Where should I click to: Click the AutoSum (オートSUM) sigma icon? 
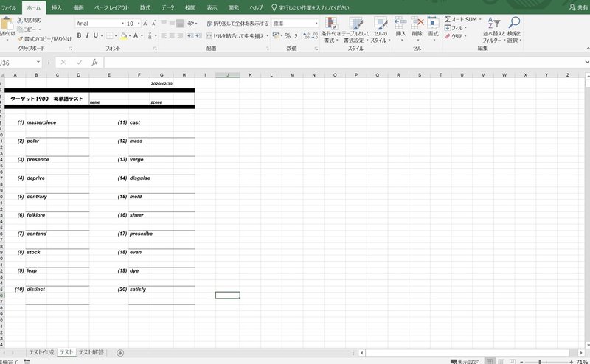pos(448,19)
